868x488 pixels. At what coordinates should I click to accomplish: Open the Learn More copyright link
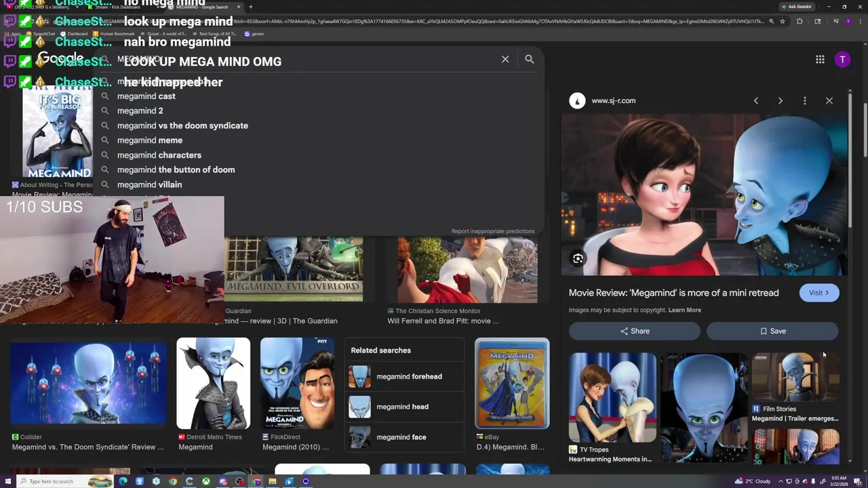(x=684, y=310)
